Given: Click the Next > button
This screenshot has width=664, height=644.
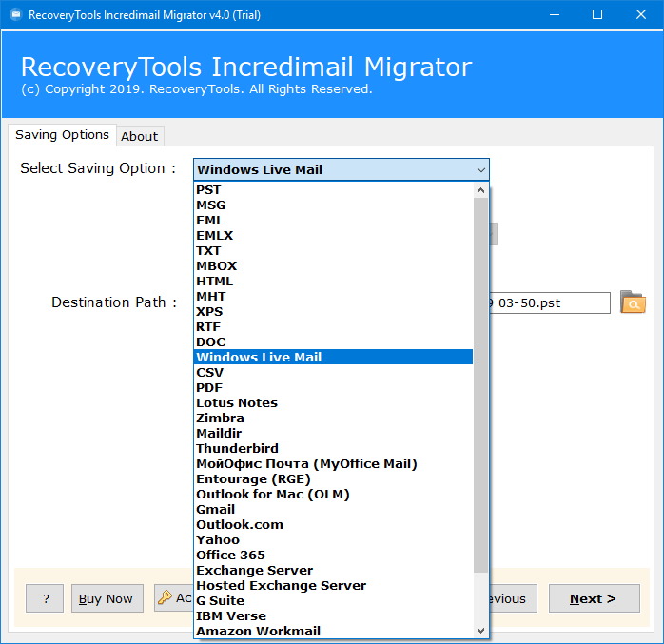Looking at the screenshot, I should (595, 598).
